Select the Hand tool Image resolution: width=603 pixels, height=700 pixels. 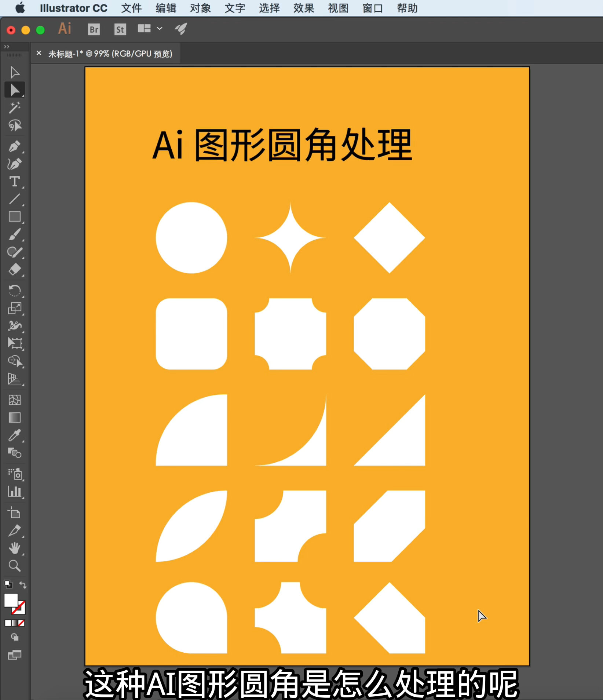coord(15,548)
